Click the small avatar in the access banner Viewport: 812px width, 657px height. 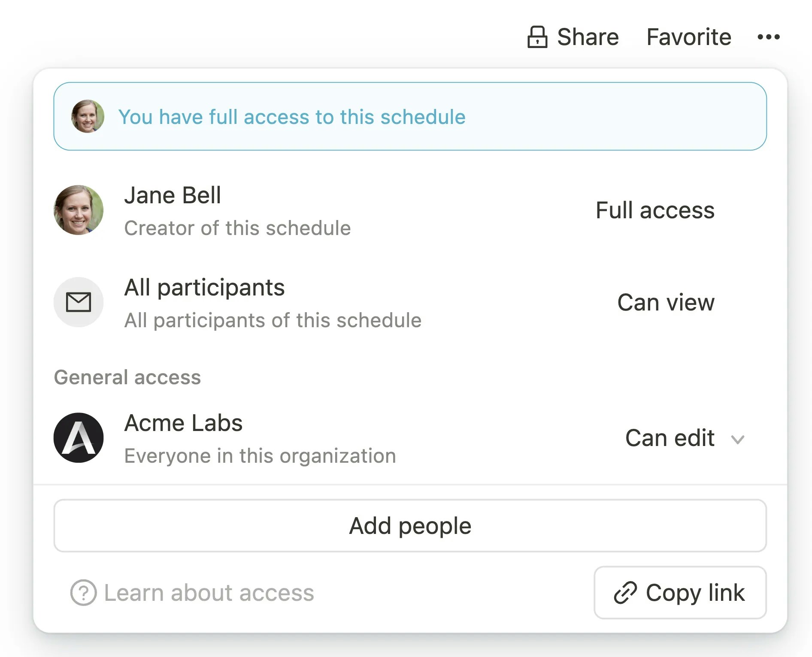[88, 117]
